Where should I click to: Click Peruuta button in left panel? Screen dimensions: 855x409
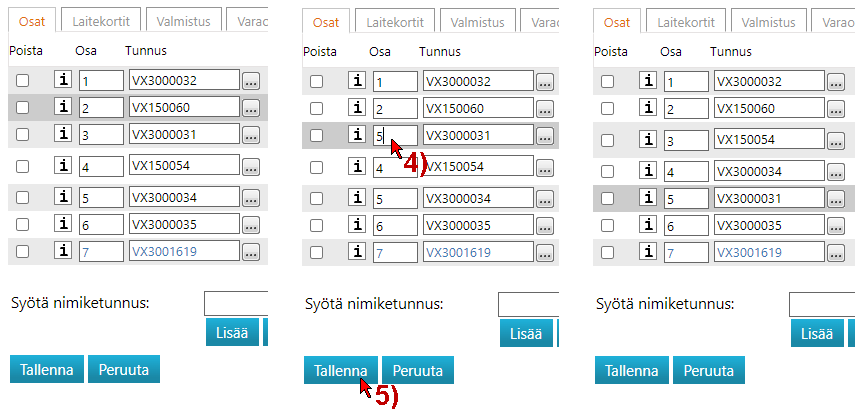pyautogui.click(x=123, y=369)
